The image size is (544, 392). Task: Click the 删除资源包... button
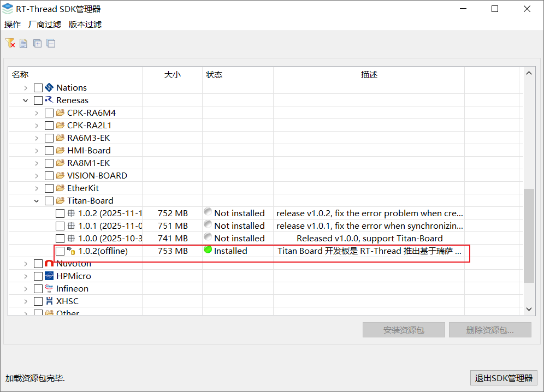(490, 330)
